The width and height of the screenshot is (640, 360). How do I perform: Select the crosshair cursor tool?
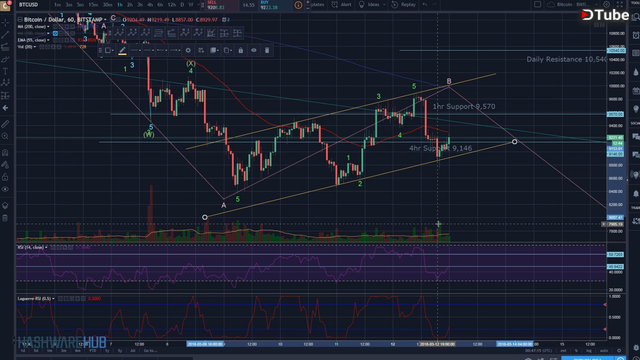pyautogui.click(x=5, y=22)
